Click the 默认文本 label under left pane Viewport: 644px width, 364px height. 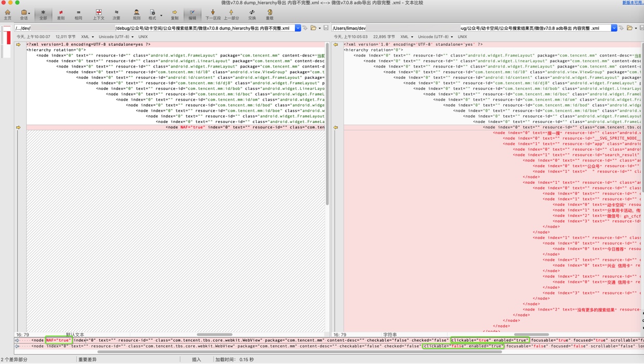pos(75,335)
